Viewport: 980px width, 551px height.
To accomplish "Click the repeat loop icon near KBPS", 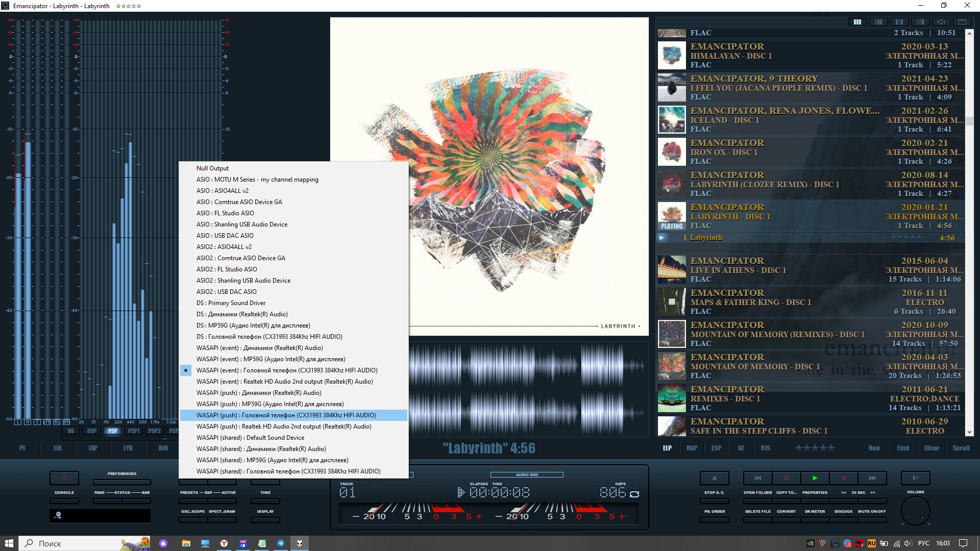I will click(x=634, y=494).
